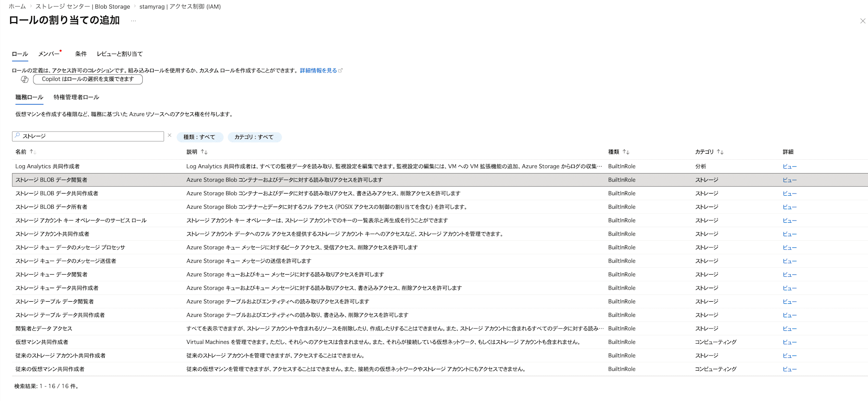
Task: View details for 従来の仮想マシン共同作成者
Action: click(790, 369)
